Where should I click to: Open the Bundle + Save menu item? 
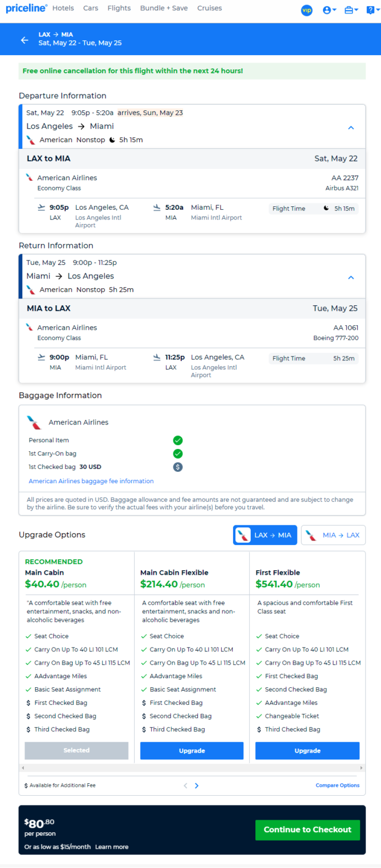[x=165, y=9]
